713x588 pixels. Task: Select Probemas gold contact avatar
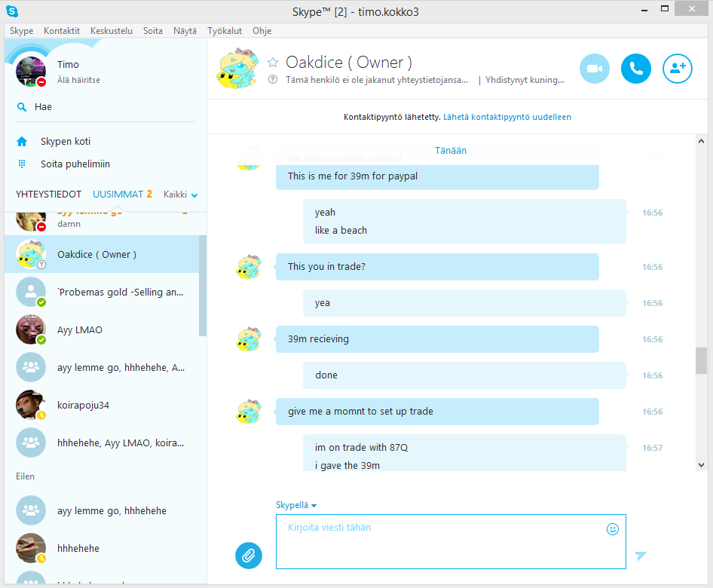31,292
